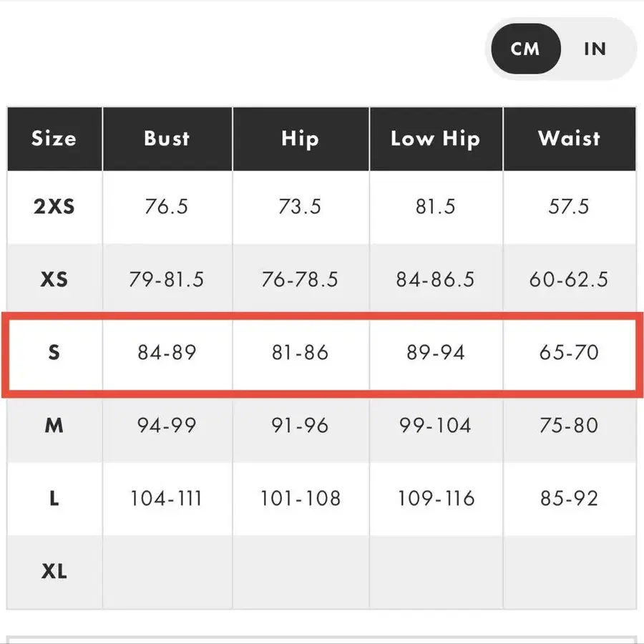
Task: Click the S waist value 65-70
Action: click(569, 352)
